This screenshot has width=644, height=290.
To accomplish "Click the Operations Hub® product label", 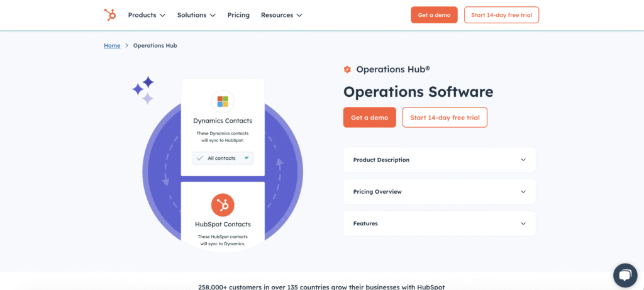I will click(x=393, y=69).
